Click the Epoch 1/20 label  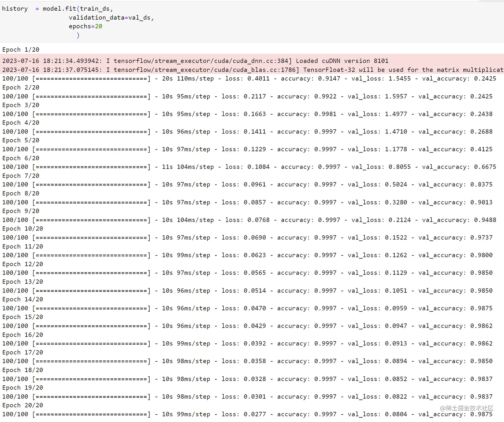point(20,49)
